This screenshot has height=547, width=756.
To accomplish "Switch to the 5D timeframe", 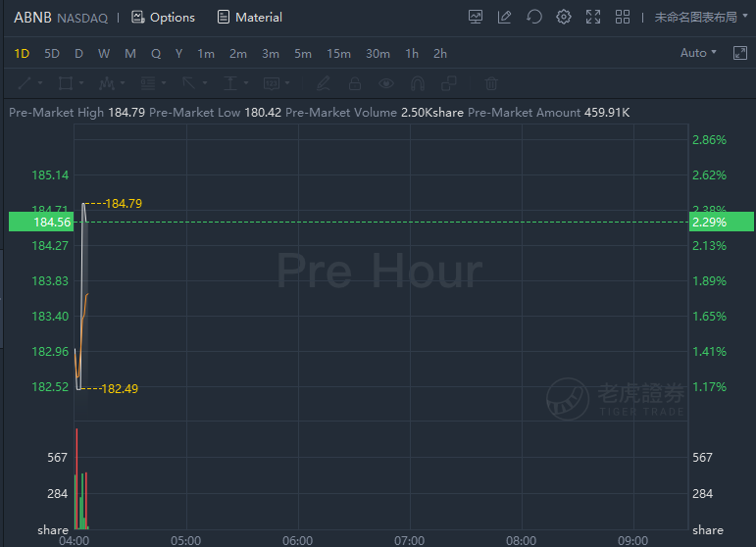I will pyautogui.click(x=52, y=54).
